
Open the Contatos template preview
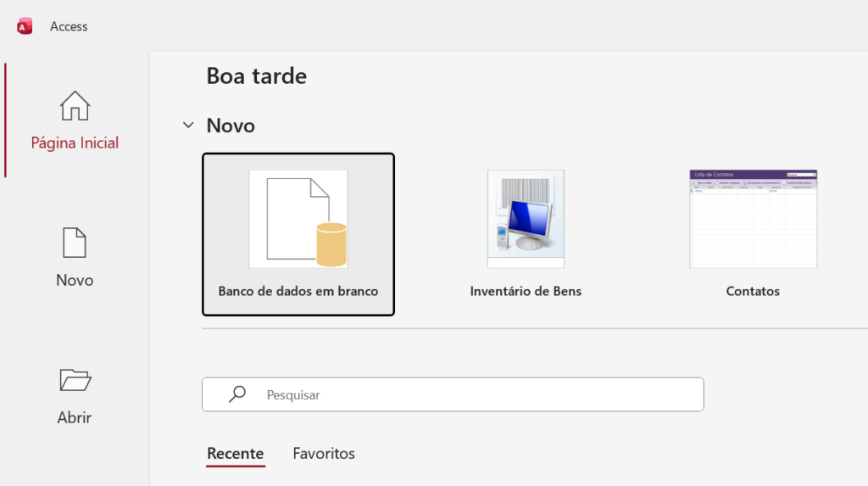(753, 219)
